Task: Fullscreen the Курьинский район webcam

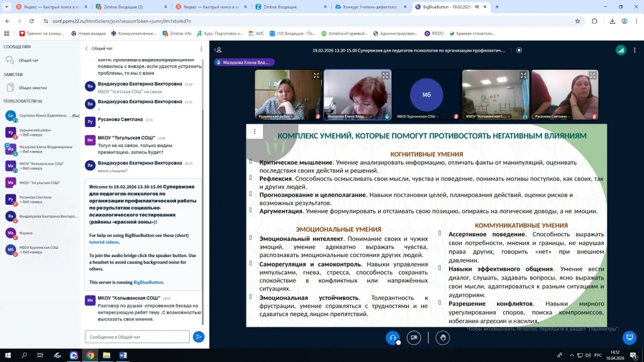Action: pyautogui.click(x=316, y=75)
